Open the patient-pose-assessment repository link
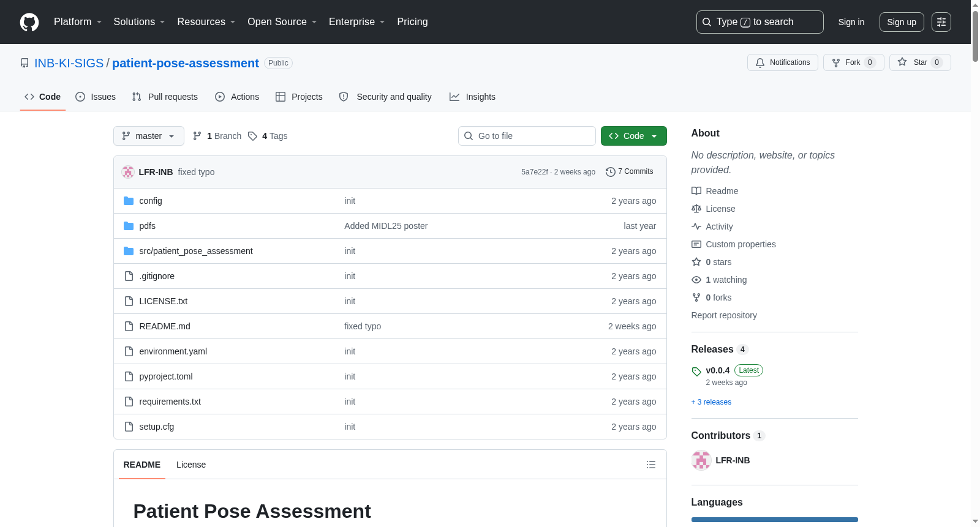The width and height of the screenshot is (980, 527). pos(186,63)
